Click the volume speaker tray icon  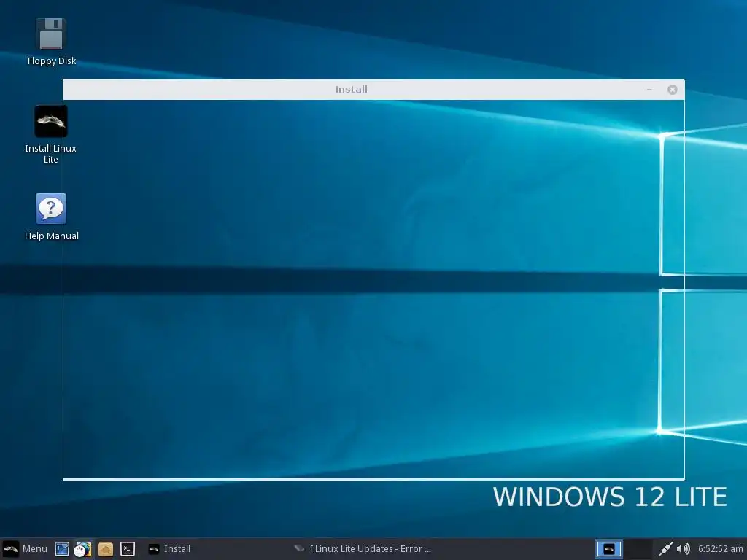tap(683, 549)
